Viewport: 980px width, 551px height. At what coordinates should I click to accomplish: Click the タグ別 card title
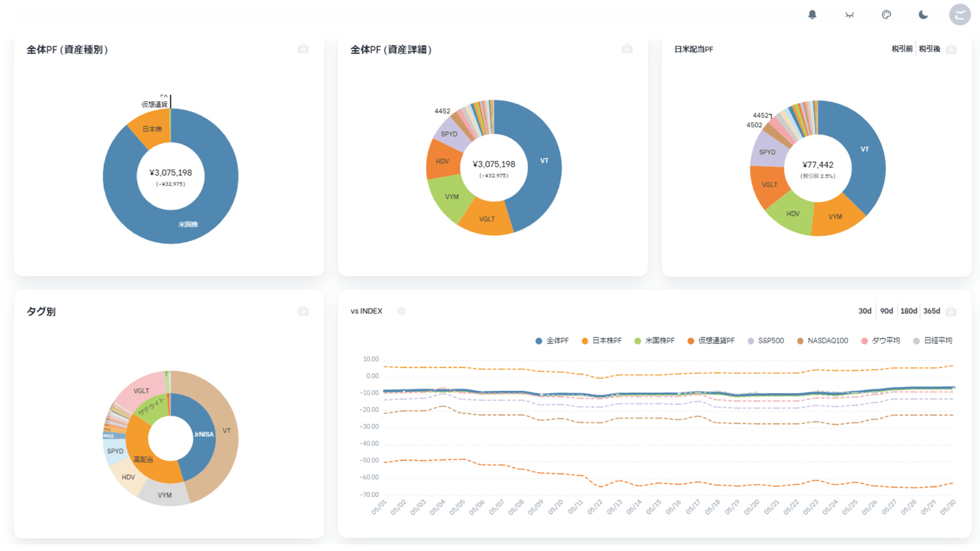41,311
